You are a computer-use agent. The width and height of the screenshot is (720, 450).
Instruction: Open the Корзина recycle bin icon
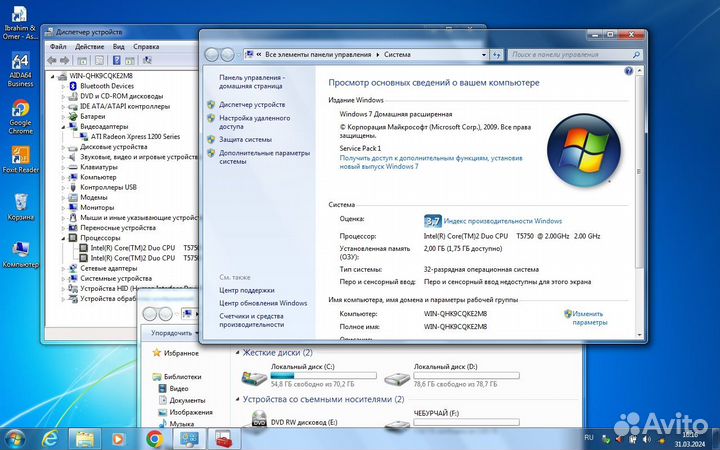20,207
